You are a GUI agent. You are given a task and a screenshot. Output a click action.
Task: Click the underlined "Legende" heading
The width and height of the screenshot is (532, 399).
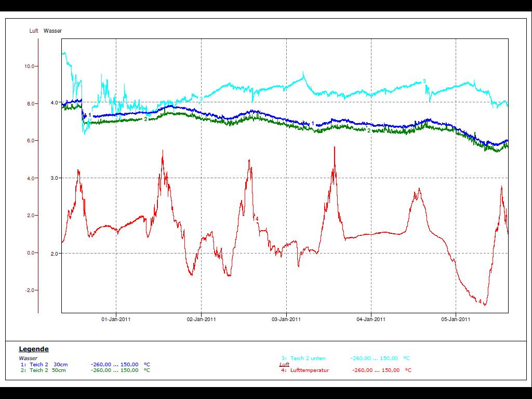(x=34, y=349)
